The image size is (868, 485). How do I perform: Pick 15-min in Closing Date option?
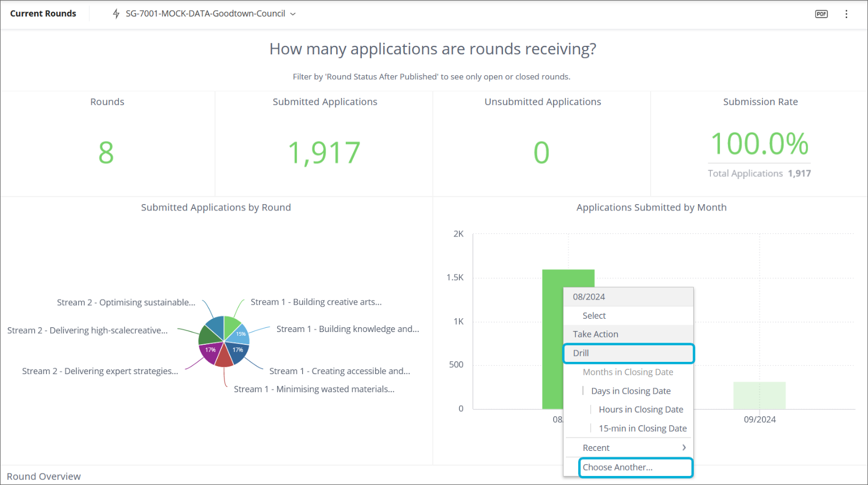642,429
